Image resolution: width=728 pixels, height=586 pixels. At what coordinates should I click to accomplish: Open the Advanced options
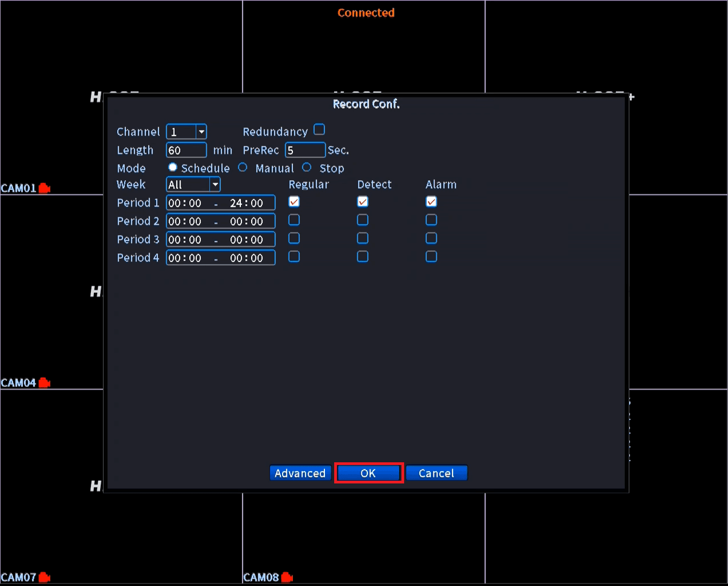point(300,473)
